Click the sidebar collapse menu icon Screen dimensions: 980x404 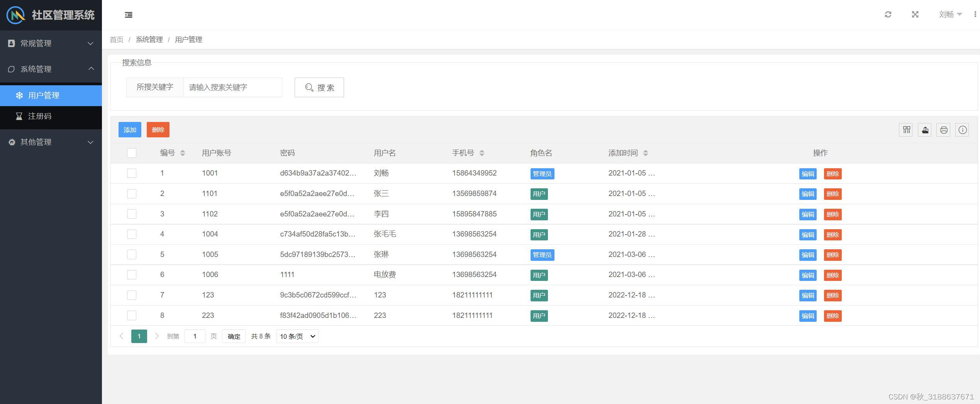[129, 15]
